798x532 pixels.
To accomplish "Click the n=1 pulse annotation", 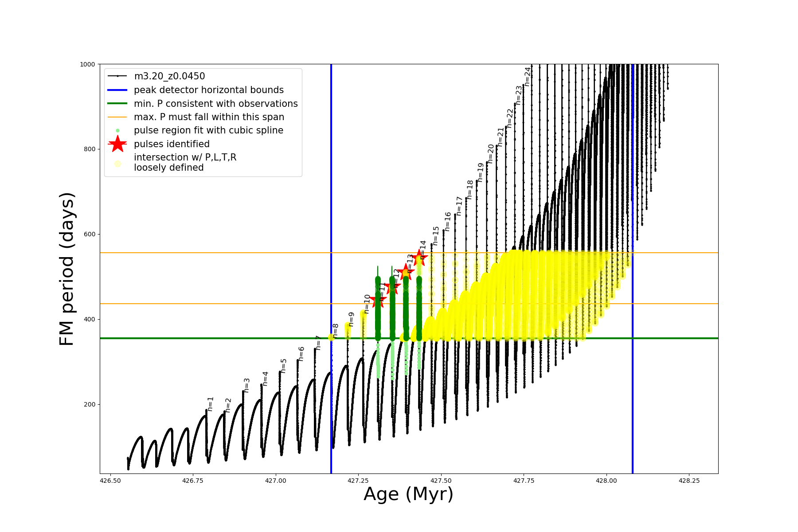I will pyautogui.click(x=211, y=404).
